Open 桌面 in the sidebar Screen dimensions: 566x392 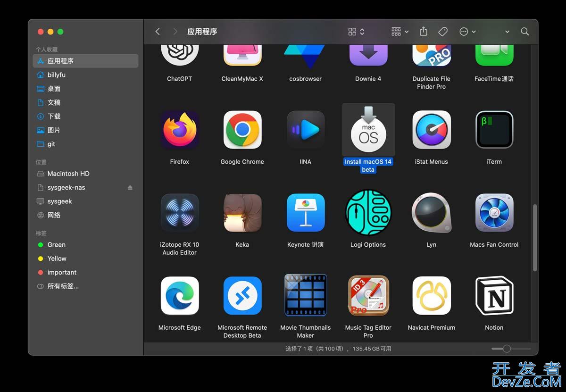(x=85, y=89)
